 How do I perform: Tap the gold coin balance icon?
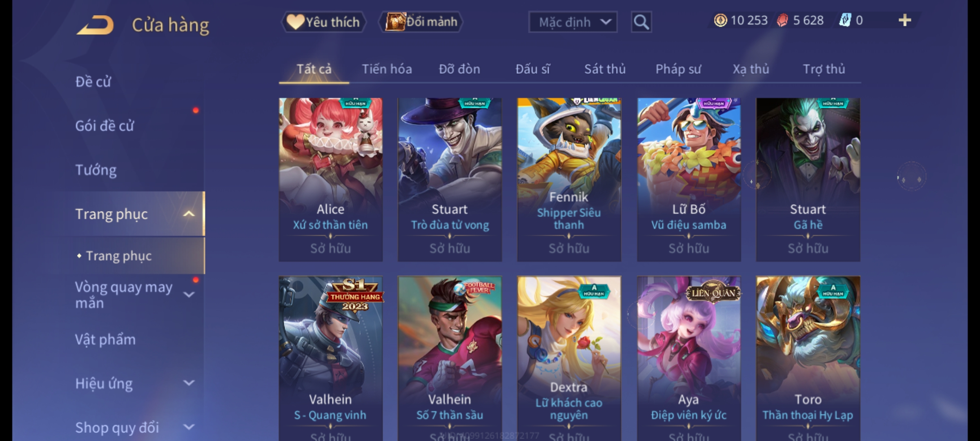point(720,20)
